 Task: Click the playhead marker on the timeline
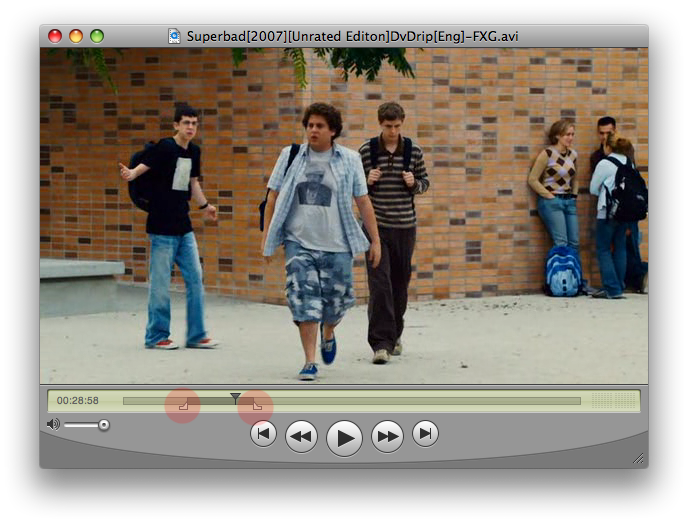pyautogui.click(x=236, y=398)
